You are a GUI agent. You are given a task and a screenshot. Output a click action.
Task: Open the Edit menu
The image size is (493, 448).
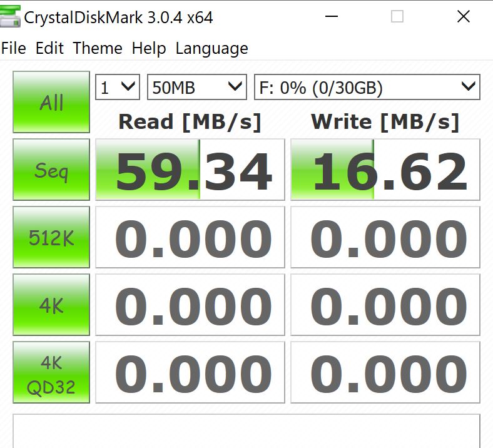pyautogui.click(x=49, y=48)
